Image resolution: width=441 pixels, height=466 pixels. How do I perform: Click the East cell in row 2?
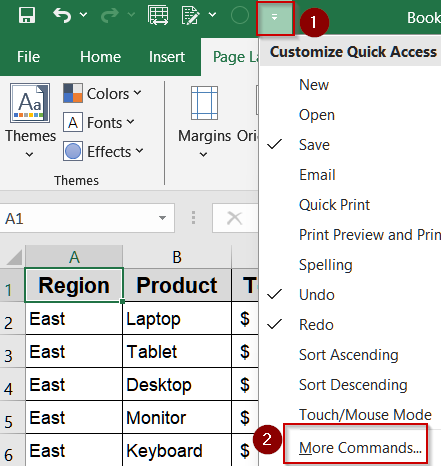pyautogui.click(x=74, y=319)
